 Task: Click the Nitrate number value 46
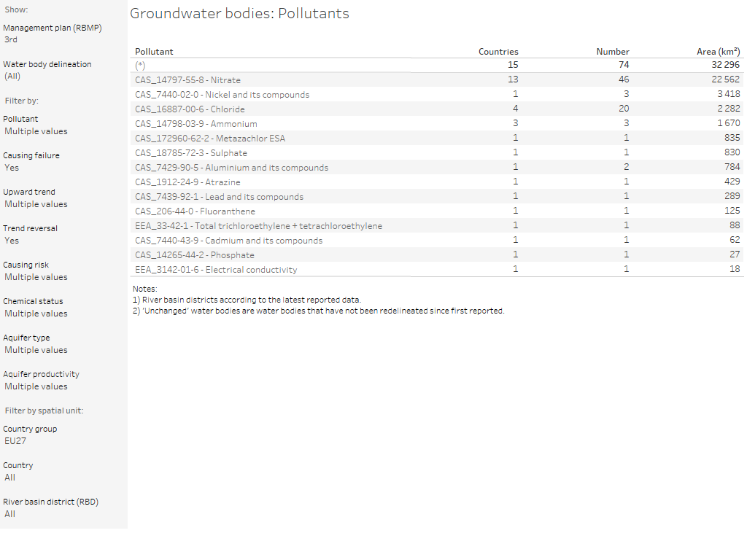[x=624, y=79]
